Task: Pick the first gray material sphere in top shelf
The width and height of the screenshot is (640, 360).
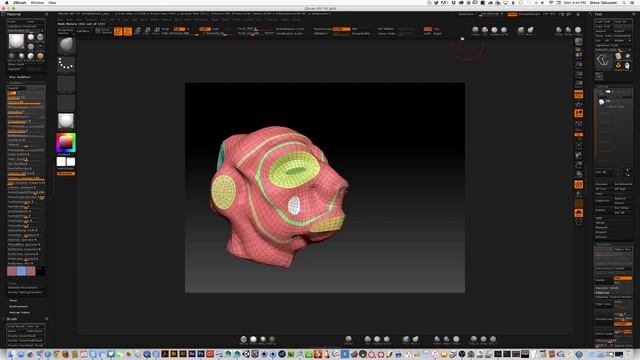Action: (x=475, y=30)
